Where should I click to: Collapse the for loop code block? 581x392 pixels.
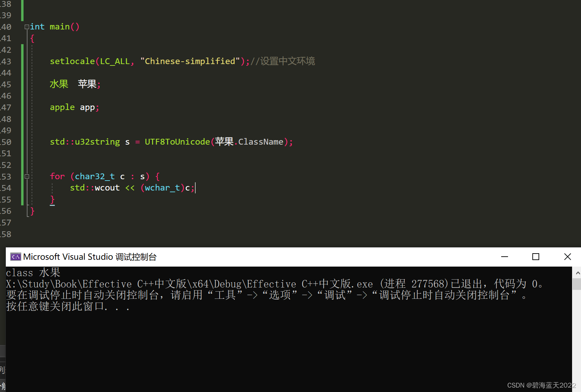(x=27, y=177)
